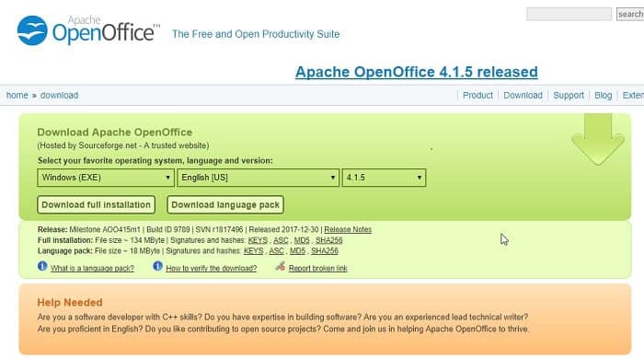Viewport: 644px width, 358px height.
Task: Click the download breadcrumb link
Action: pos(59,96)
